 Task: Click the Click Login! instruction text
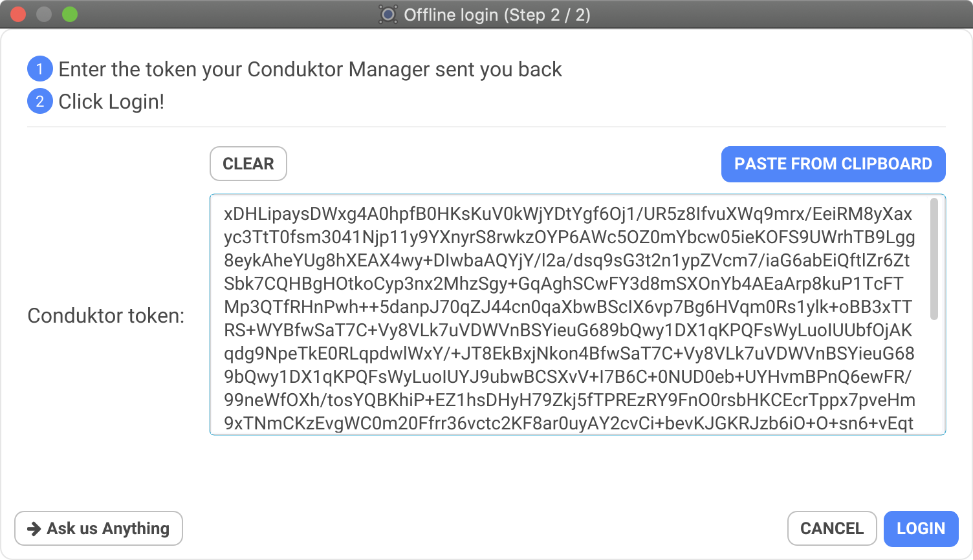tap(111, 102)
